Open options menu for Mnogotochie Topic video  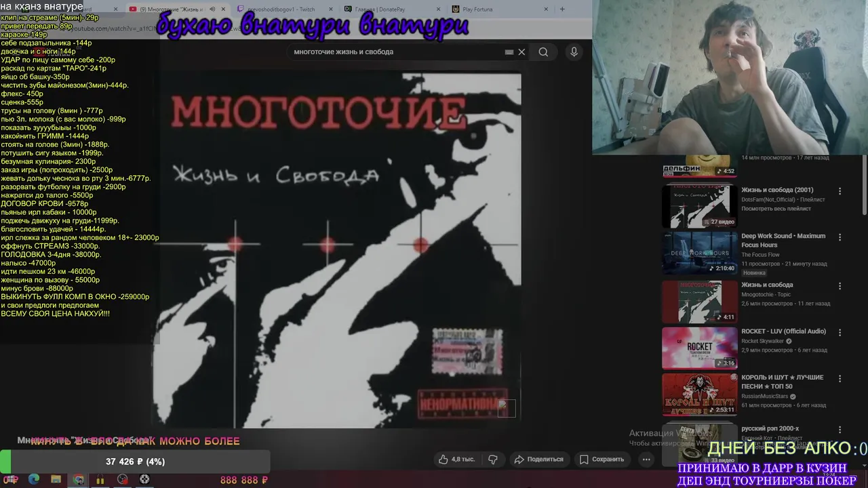coord(840,286)
